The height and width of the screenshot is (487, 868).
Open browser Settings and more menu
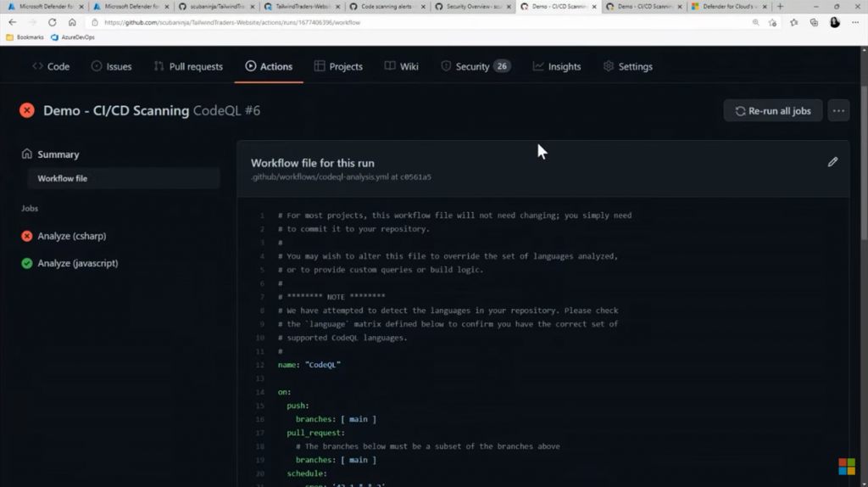855,22
